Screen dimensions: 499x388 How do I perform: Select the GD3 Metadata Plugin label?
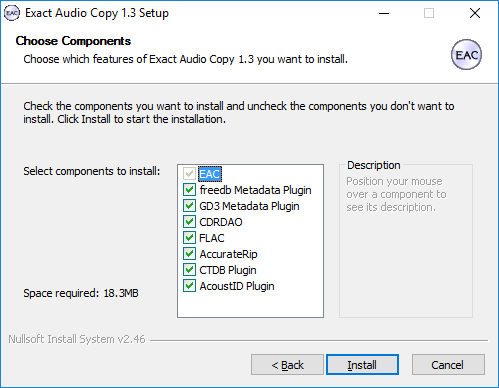pos(249,206)
